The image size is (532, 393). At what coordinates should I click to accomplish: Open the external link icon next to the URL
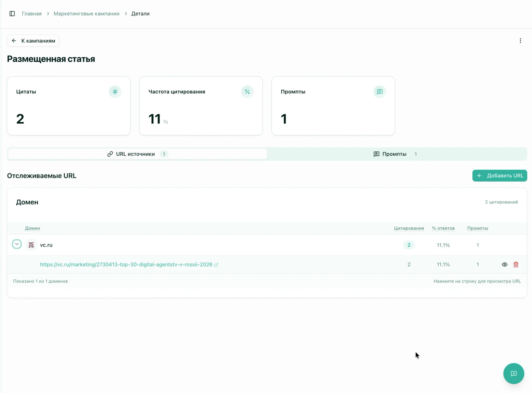[x=217, y=264]
